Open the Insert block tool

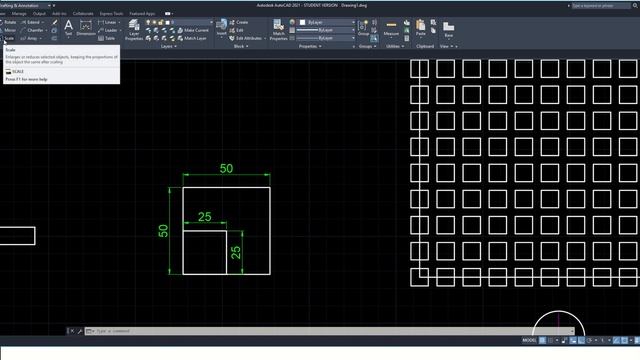click(221, 28)
